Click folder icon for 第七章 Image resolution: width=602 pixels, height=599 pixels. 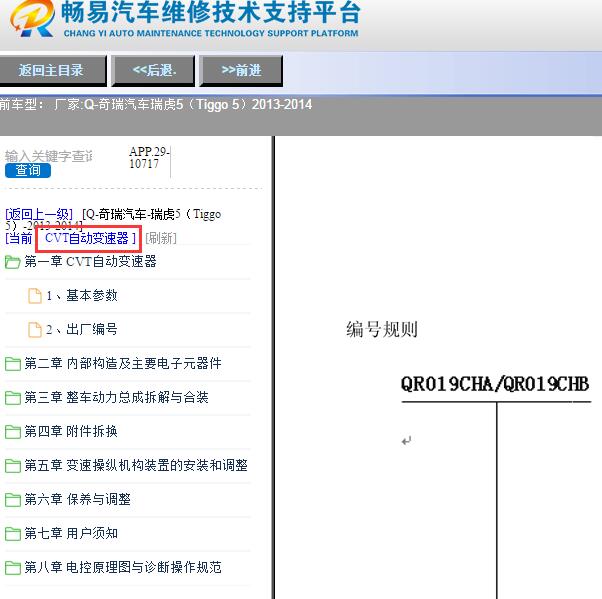coord(13,533)
